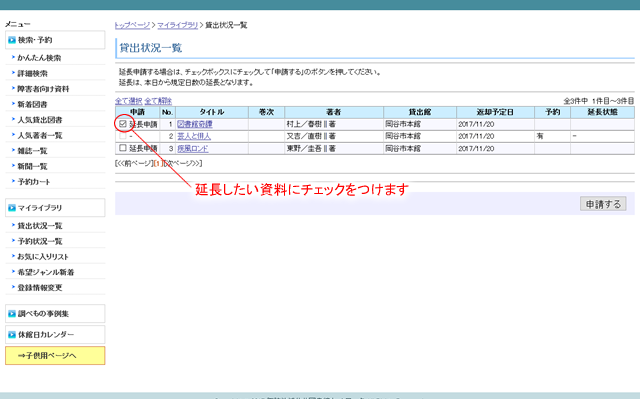Open 人気著者一覧 menu item

click(40, 135)
